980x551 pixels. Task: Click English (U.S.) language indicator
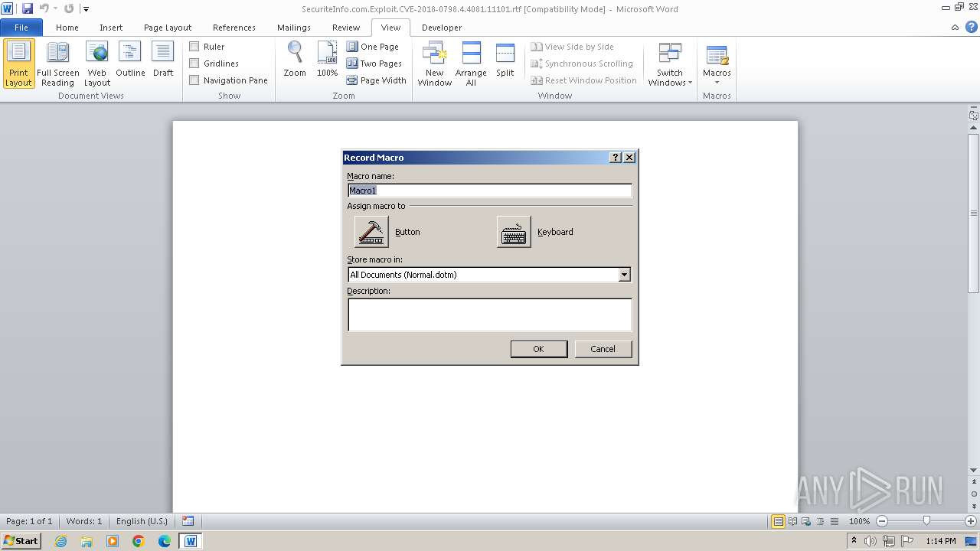[142, 521]
